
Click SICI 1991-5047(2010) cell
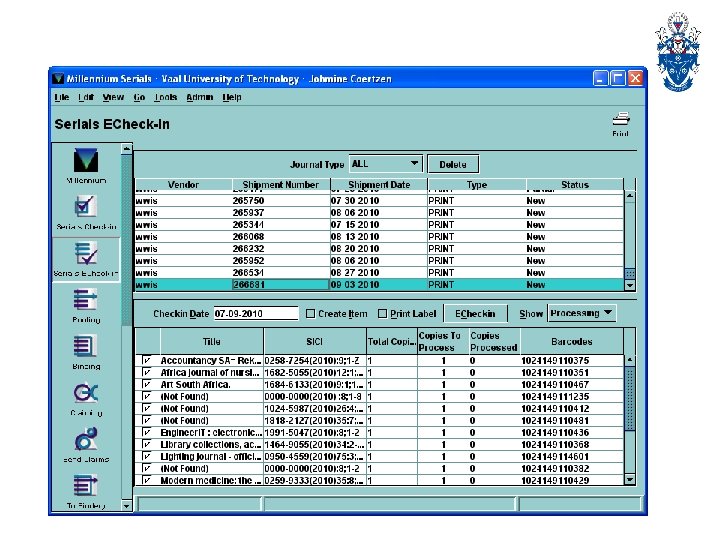tap(315, 433)
